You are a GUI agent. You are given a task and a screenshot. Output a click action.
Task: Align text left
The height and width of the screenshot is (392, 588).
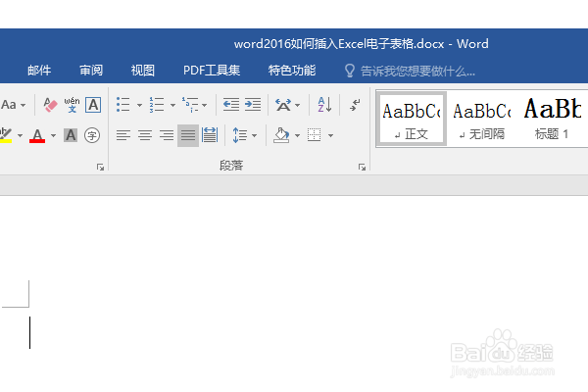point(123,135)
